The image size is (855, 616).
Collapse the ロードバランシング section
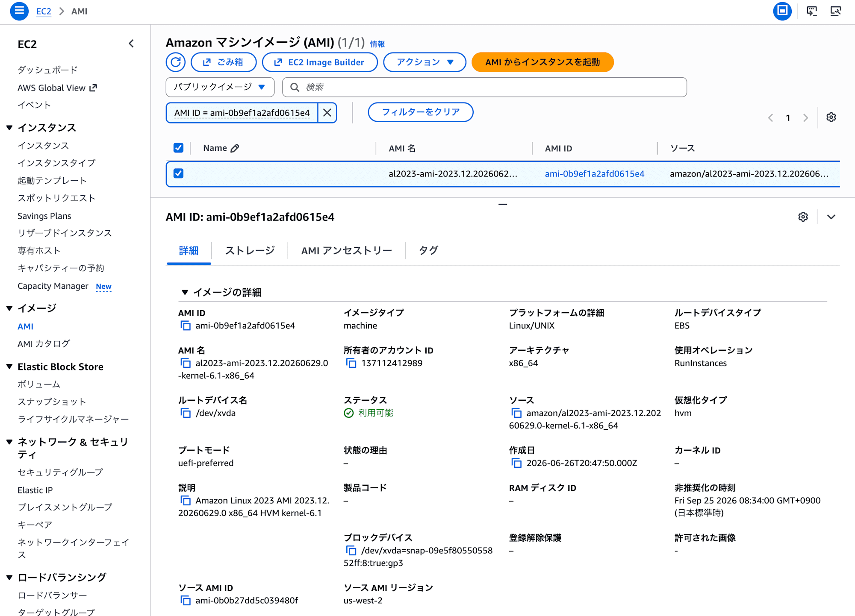coord(9,578)
